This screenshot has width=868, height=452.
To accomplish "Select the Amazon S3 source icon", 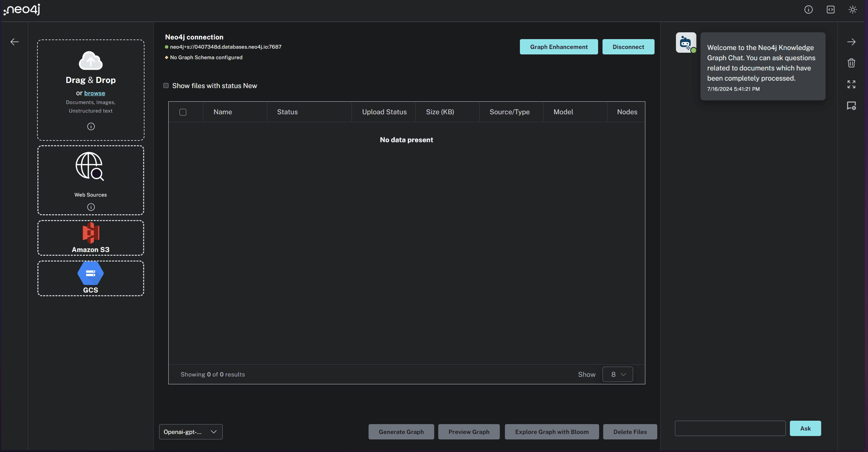I will pos(91,233).
